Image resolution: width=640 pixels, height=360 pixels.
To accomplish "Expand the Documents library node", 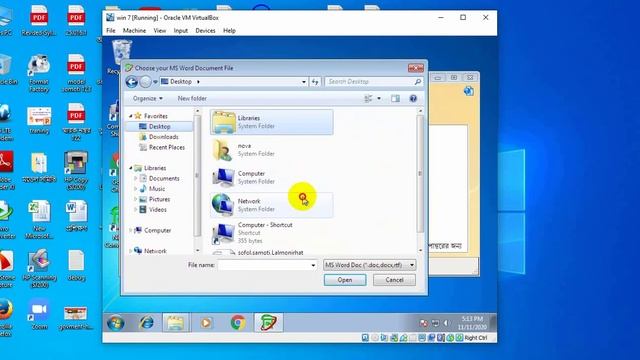I will coord(136,178).
